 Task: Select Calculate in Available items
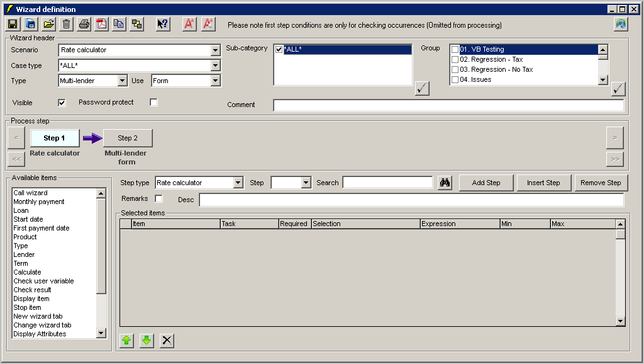[x=27, y=272]
